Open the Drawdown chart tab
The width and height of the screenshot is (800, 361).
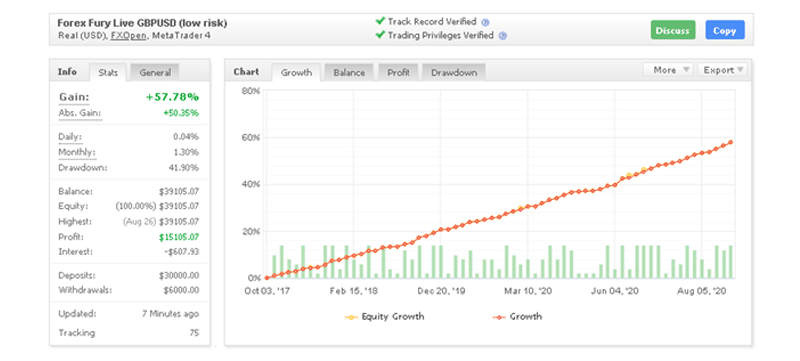[454, 72]
